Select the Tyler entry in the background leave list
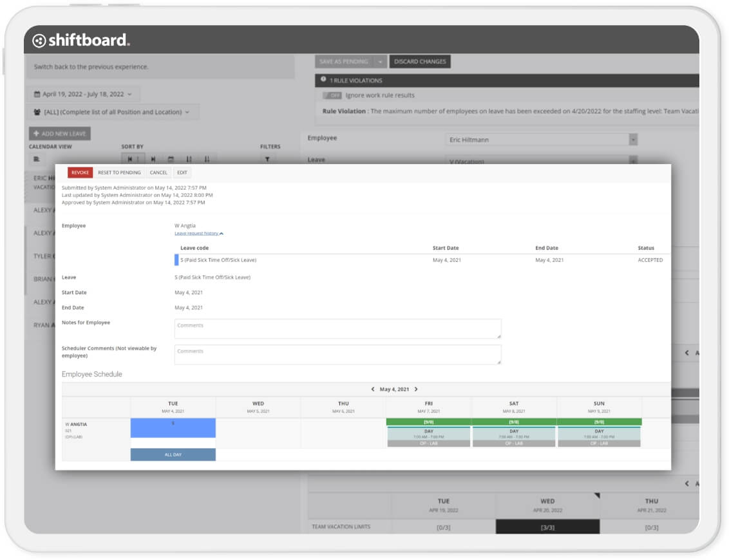The image size is (729, 560). point(41,256)
